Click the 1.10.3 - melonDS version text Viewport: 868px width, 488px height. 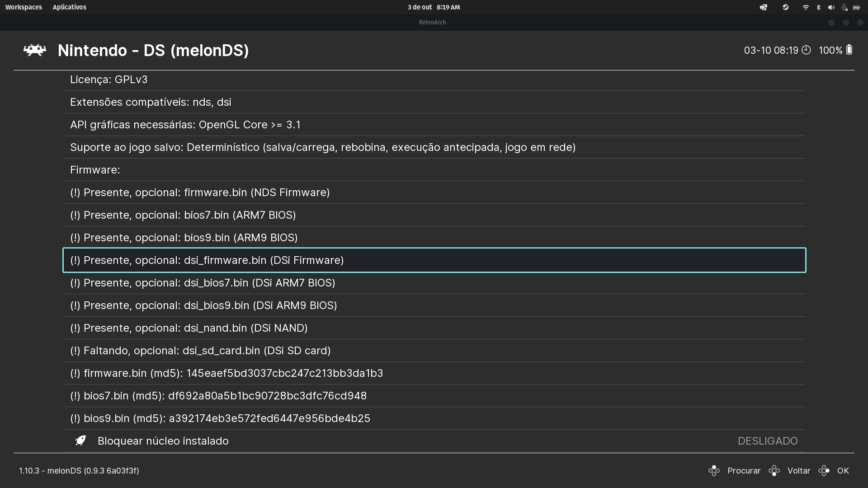tap(79, 471)
